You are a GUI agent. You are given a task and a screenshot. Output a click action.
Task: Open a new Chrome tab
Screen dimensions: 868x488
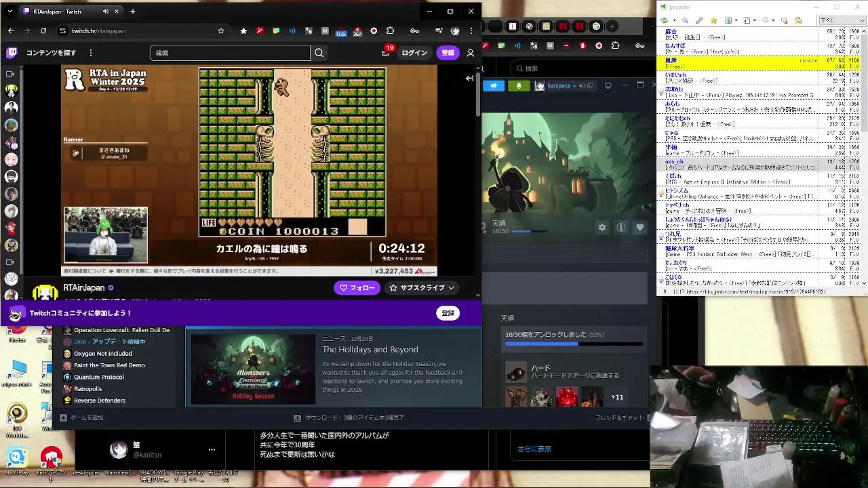(x=133, y=12)
